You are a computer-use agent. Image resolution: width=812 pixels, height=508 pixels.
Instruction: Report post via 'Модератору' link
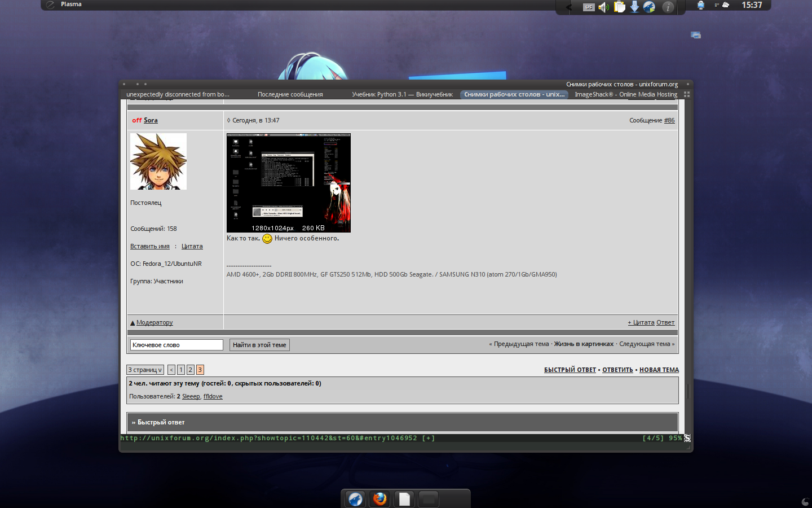(155, 322)
